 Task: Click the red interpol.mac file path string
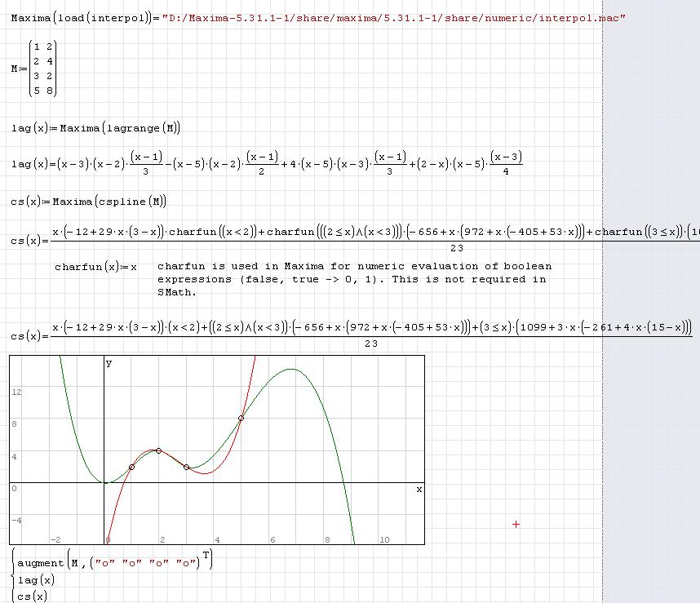394,17
